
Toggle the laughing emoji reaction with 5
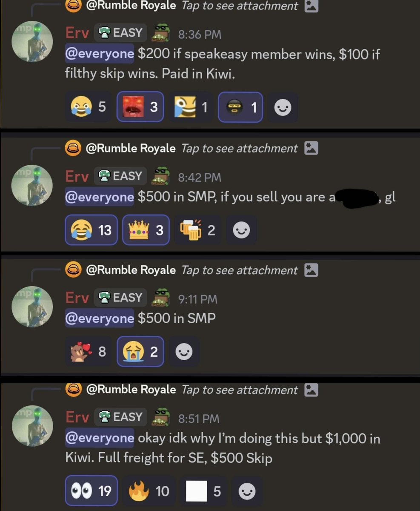tap(89, 107)
